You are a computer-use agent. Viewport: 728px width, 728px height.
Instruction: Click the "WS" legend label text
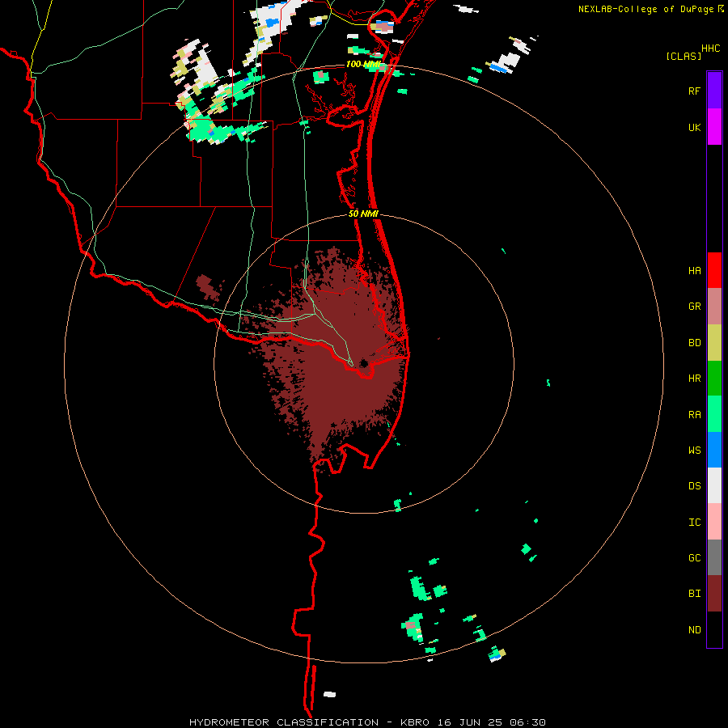point(694,450)
